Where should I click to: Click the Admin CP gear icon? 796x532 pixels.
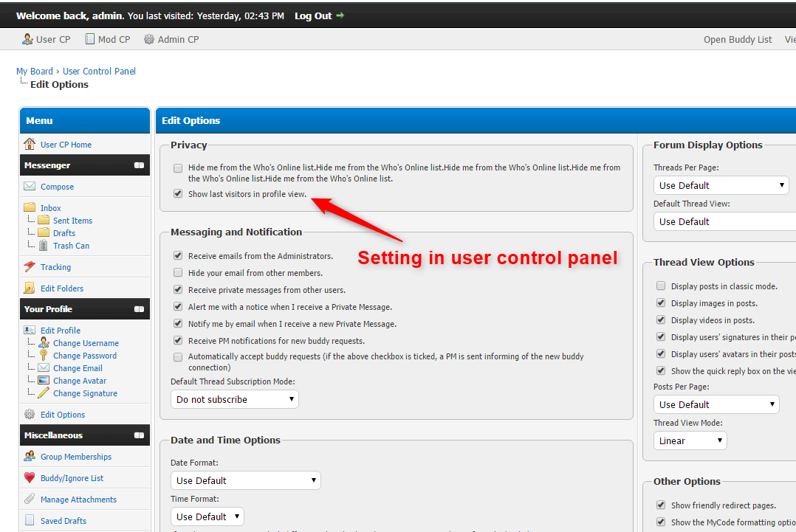[x=149, y=39]
